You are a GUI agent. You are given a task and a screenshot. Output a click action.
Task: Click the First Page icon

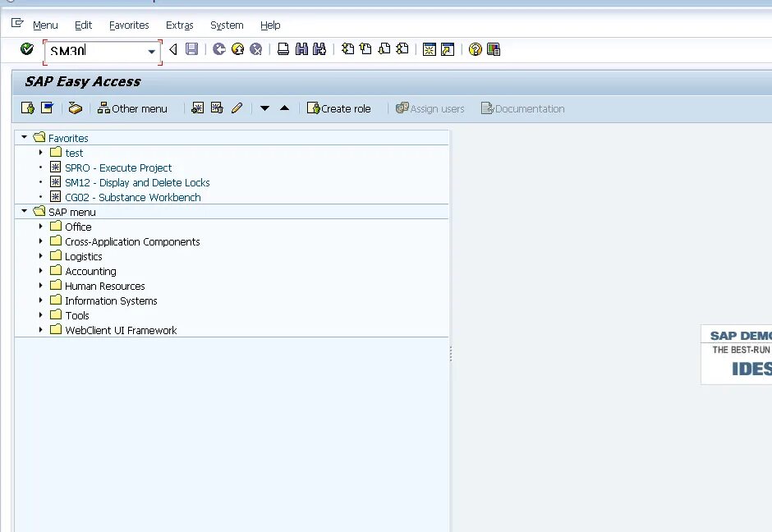click(347, 49)
